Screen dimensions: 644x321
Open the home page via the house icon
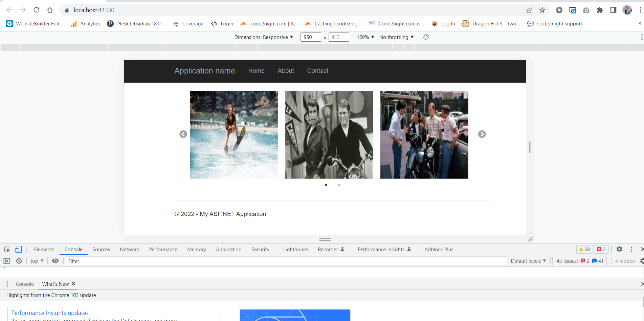[x=50, y=10]
